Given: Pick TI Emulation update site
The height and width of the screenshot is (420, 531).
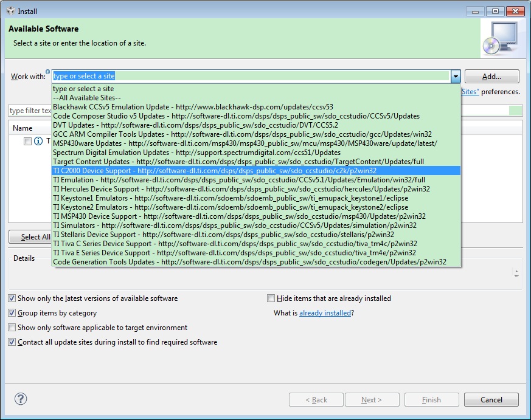Looking at the screenshot, I should click(x=256, y=180).
